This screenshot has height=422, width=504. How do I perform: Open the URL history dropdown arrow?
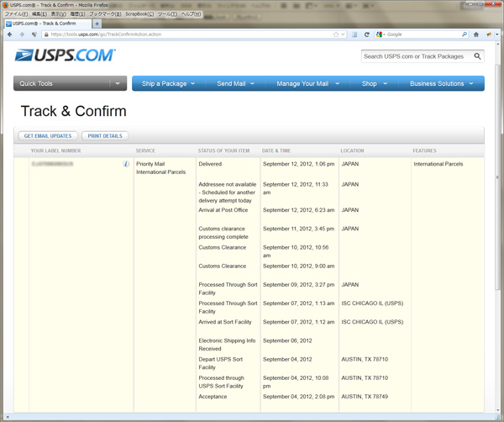[x=343, y=34]
